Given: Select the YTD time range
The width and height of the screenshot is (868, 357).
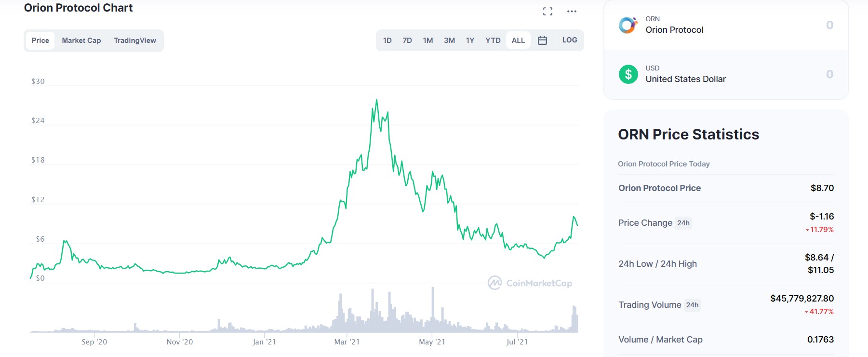Looking at the screenshot, I should [x=492, y=40].
